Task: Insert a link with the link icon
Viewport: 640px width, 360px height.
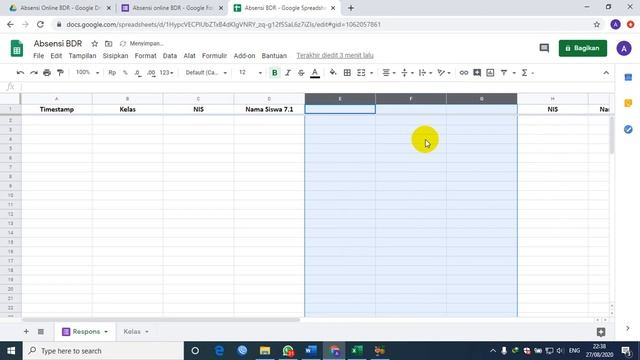Action: pos(464,73)
